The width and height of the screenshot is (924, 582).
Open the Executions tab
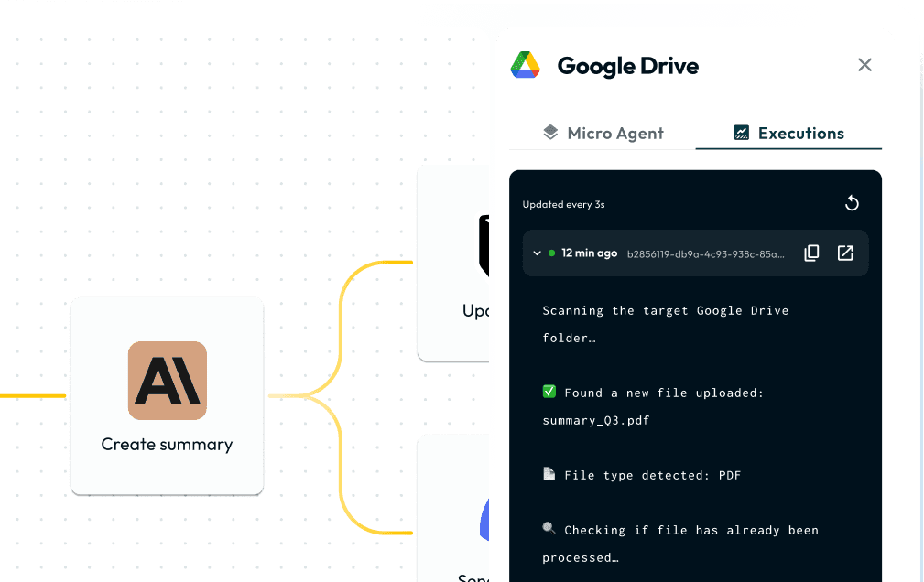coord(788,133)
